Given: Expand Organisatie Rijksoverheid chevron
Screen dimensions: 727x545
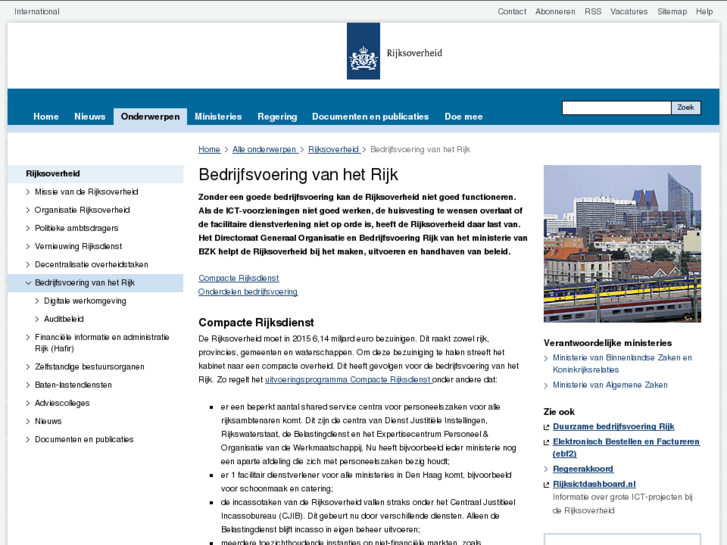Looking at the screenshot, I should [x=28, y=210].
